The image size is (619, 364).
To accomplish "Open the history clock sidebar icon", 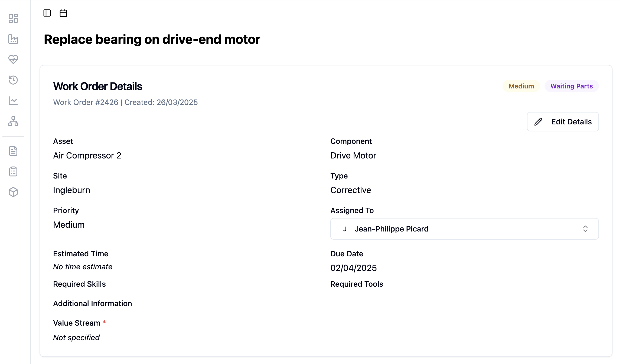I will (x=13, y=80).
